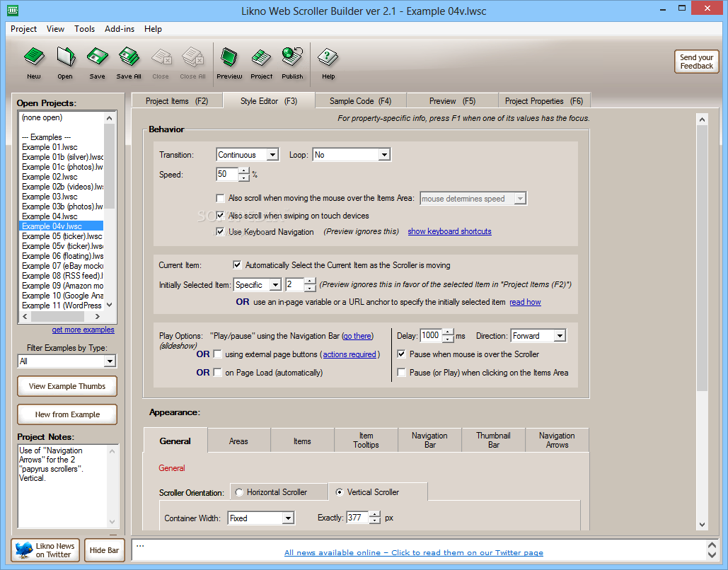
Task: Click Send your Feedback button
Action: pos(696,62)
